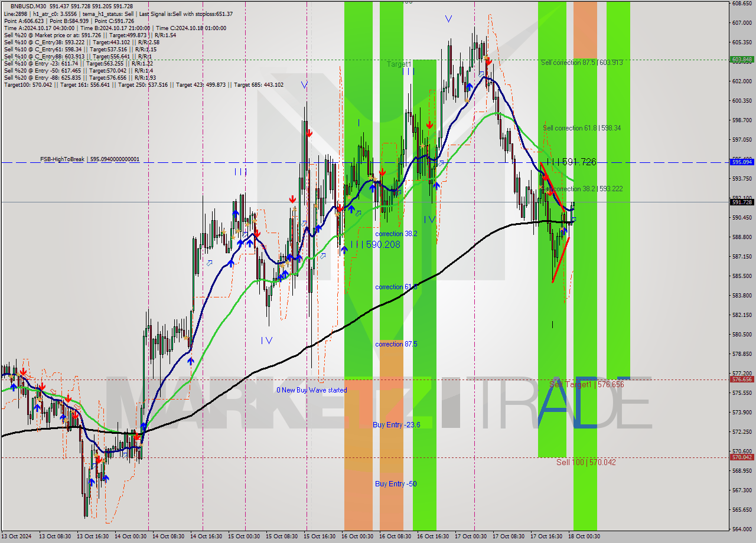Click the 'Target100: 570.042' info line
This screenshot has width=756, height=543.
click(144, 85)
